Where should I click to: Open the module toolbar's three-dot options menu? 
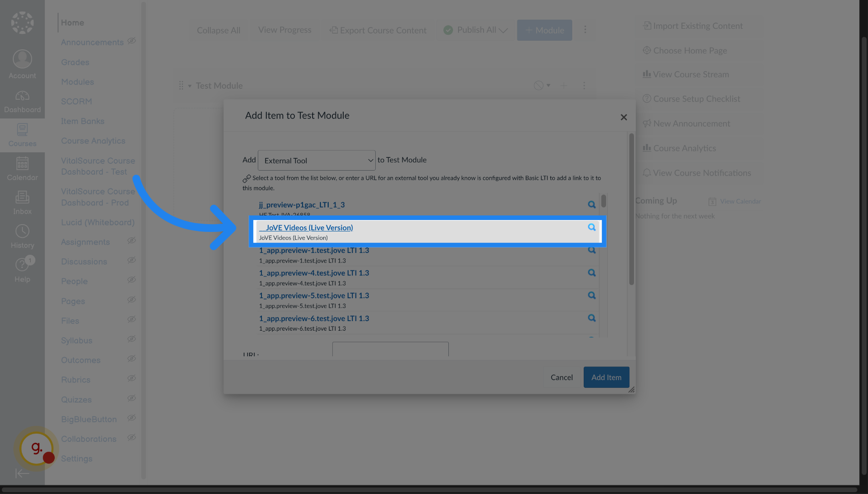pos(585,30)
